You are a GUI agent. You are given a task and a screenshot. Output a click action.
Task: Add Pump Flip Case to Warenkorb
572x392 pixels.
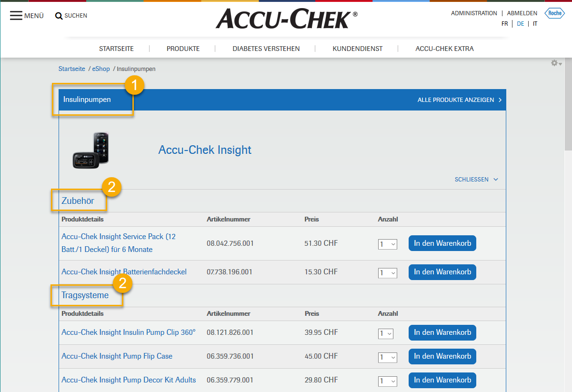tap(442, 356)
